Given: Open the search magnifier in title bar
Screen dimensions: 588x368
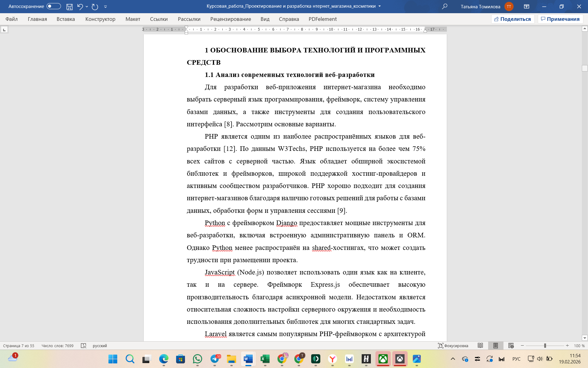Looking at the screenshot, I should pos(445,6).
